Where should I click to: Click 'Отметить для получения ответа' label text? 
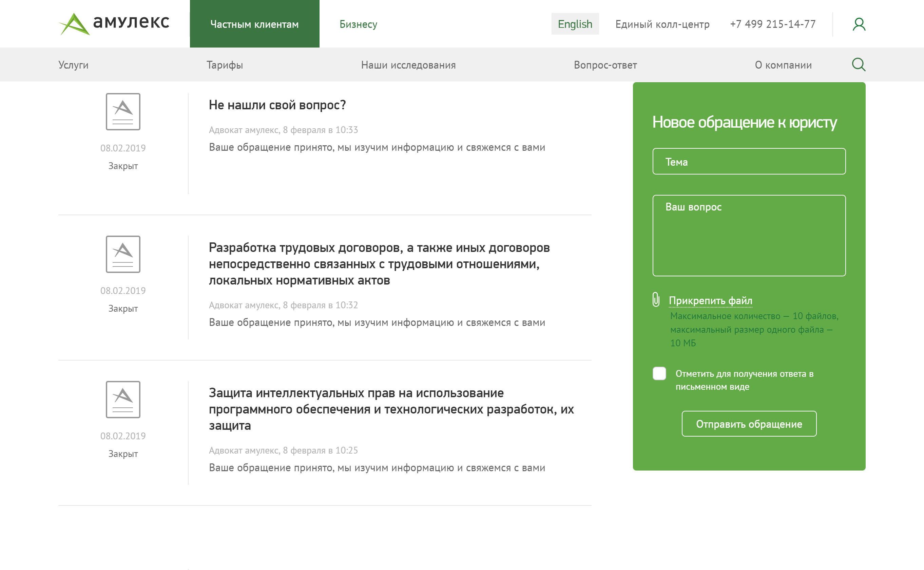coord(744,380)
